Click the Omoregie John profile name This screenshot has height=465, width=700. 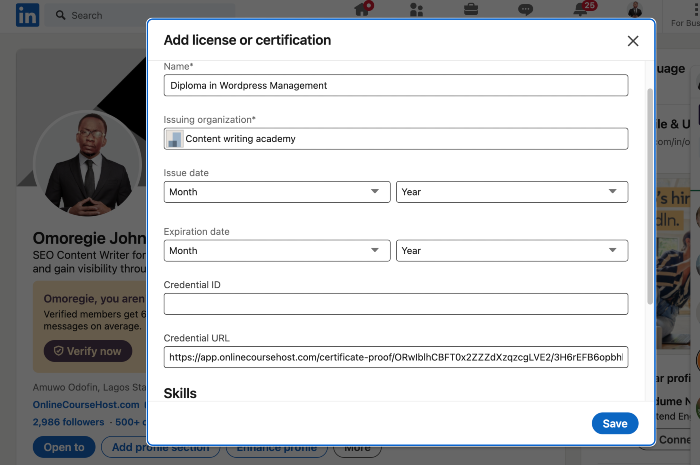pyautogui.click(x=89, y=238)
